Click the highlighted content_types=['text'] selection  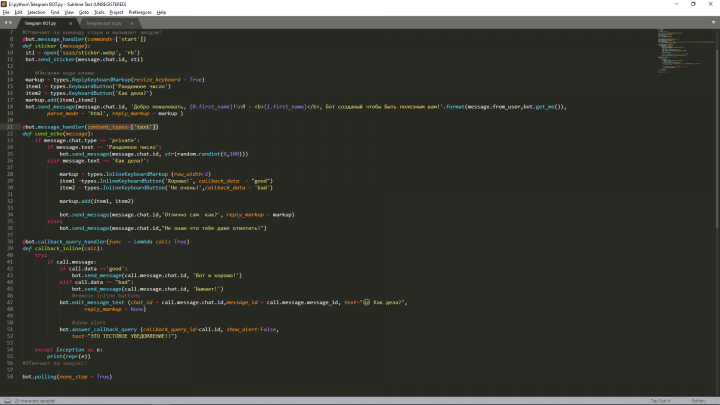[122, 127]
